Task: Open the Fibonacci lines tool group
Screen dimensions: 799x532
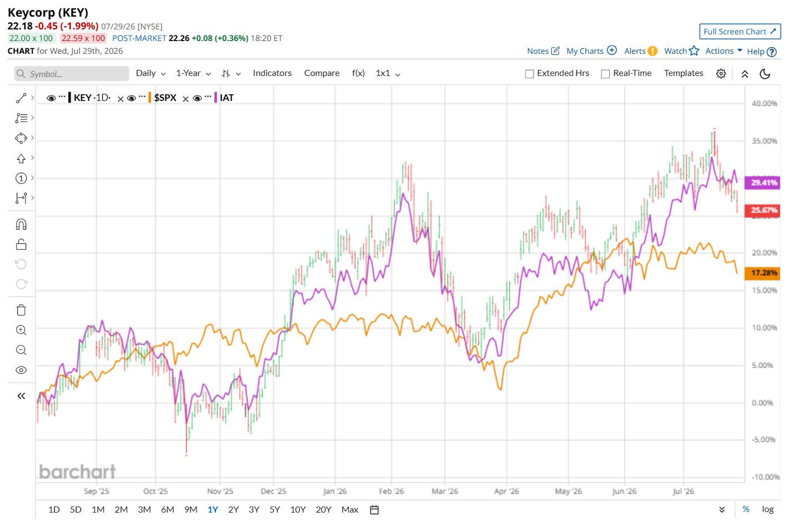Action: pos(21,118)
